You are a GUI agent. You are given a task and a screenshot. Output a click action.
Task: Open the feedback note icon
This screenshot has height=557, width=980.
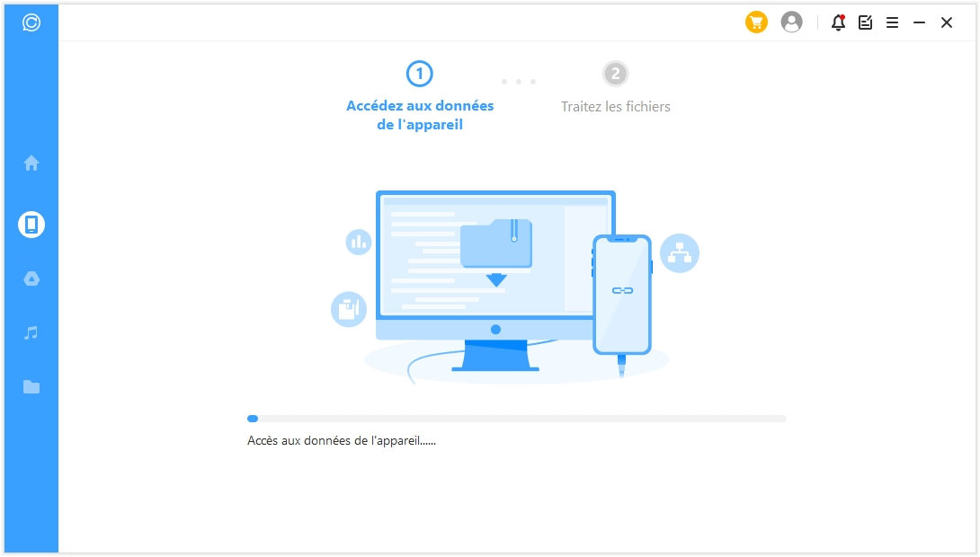(865, 22)
